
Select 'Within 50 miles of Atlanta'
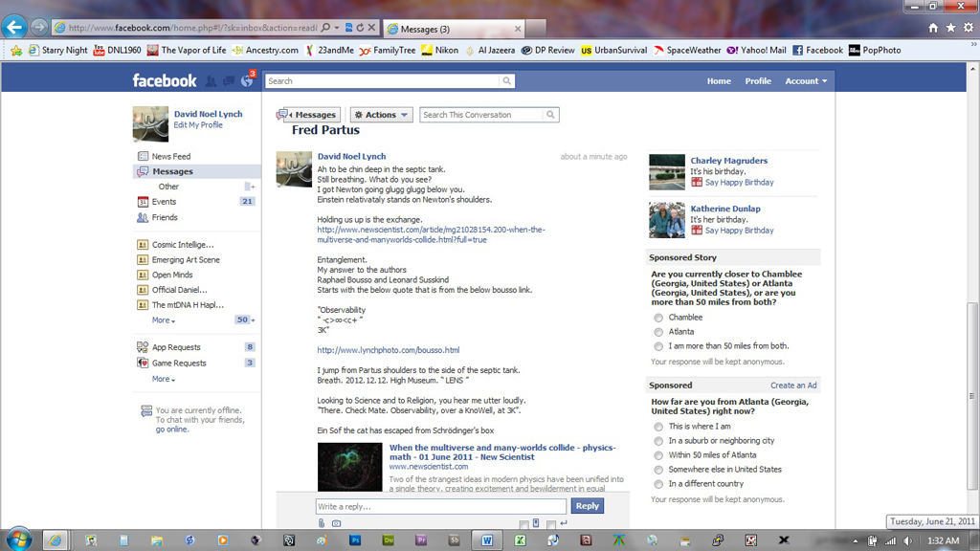[x=658, y=455]
